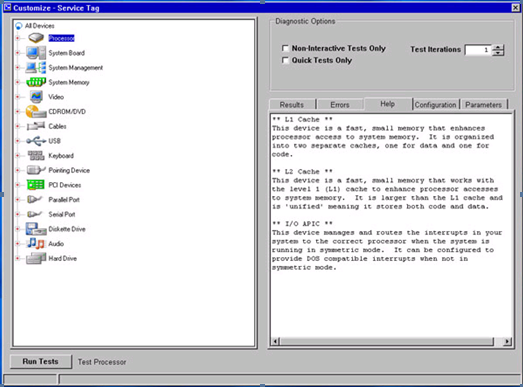Select the Diskette Drive label
Screen dimensions: 523x387
67,229
